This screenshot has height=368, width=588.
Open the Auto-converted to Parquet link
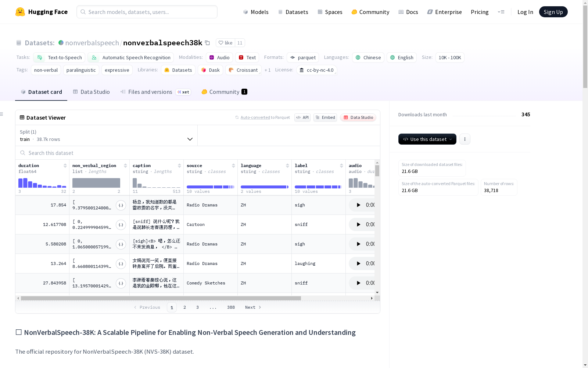pyautogui.click(x=262, y=117)
